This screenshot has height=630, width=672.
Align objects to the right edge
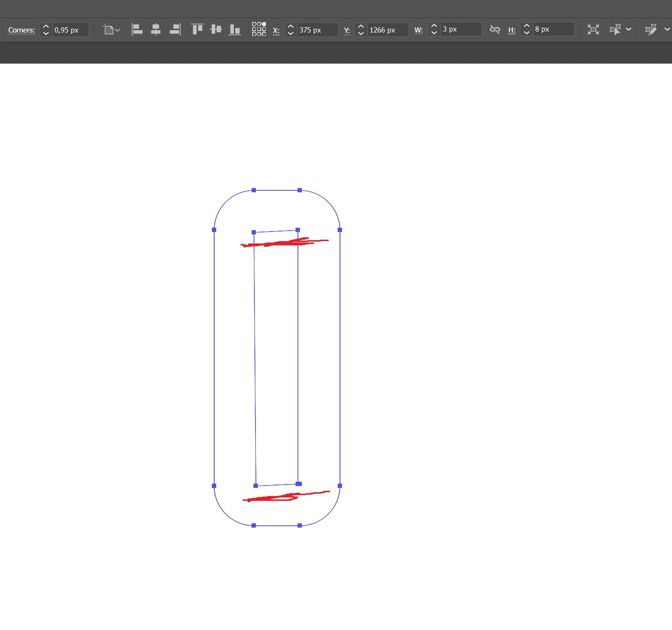point(175,30)
